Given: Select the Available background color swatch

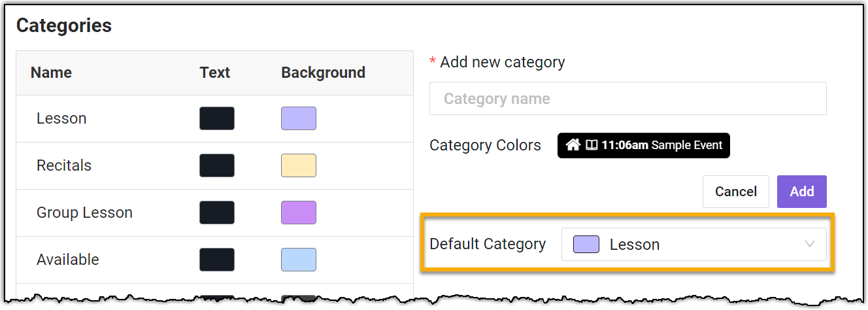Looking at the screenshot, I should [299, 260].
